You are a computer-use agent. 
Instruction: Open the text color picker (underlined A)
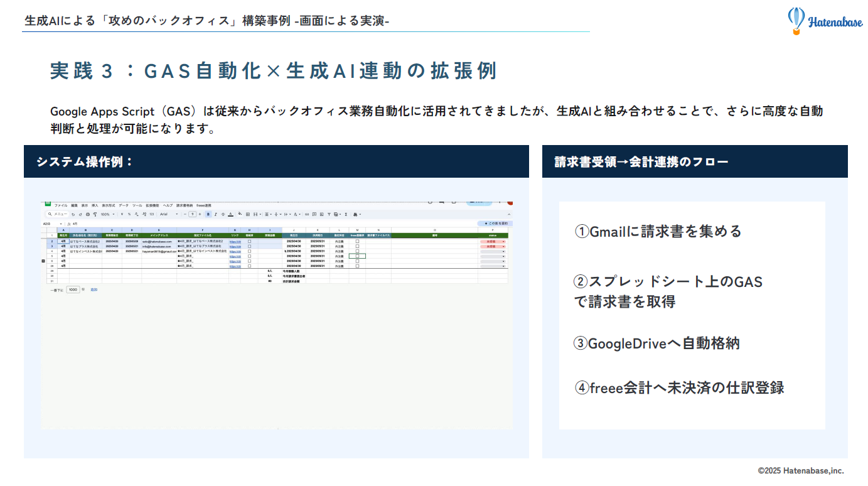[230, 214]
